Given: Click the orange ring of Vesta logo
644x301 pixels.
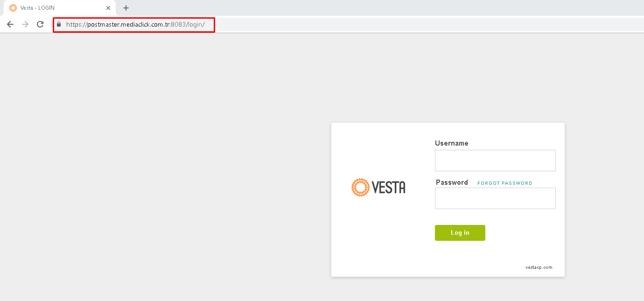Looking at the screenshot, I should pos(360,187).
